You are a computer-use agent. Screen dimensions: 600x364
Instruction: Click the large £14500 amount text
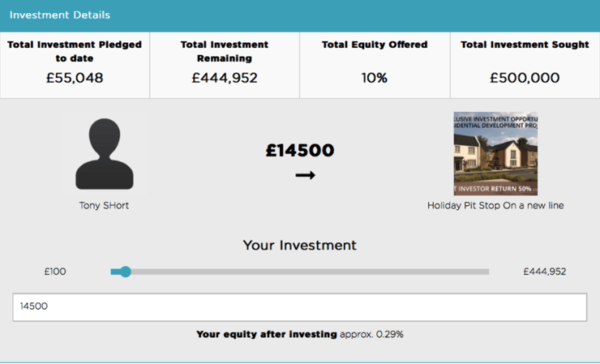point(300,150)
